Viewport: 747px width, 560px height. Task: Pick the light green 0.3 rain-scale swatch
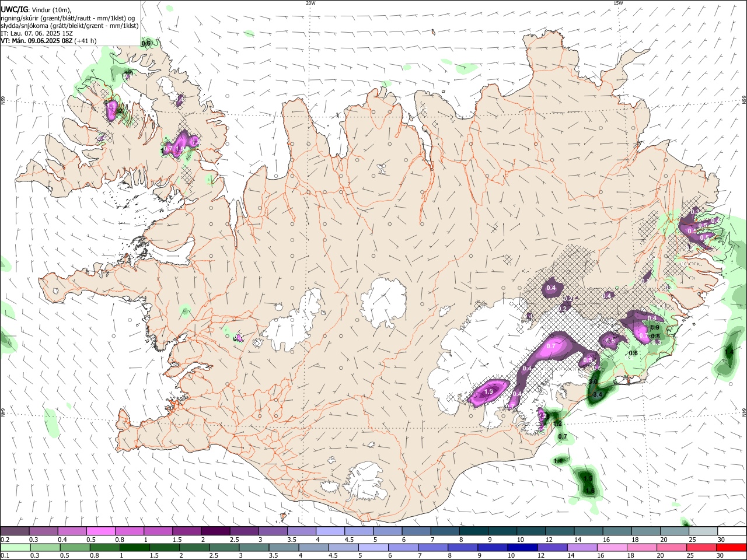[46, 547]
